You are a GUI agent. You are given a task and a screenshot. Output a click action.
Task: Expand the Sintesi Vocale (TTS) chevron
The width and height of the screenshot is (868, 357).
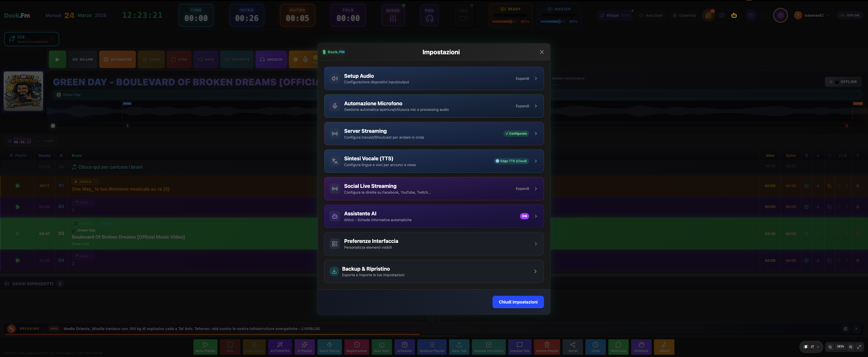pos(536,161)
